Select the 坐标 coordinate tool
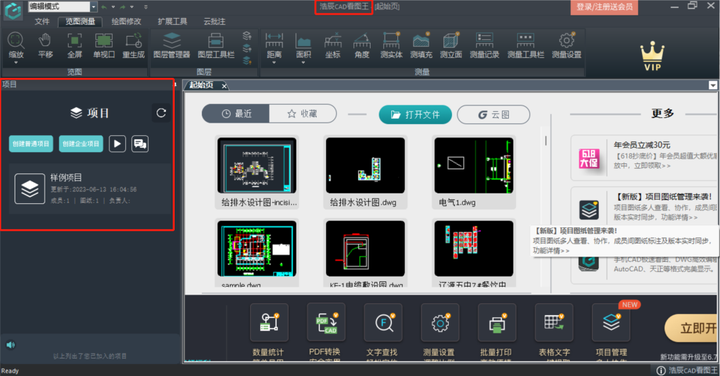Viewport: 720px width, 376px height. pyautogui.click(x=333, y=45)
